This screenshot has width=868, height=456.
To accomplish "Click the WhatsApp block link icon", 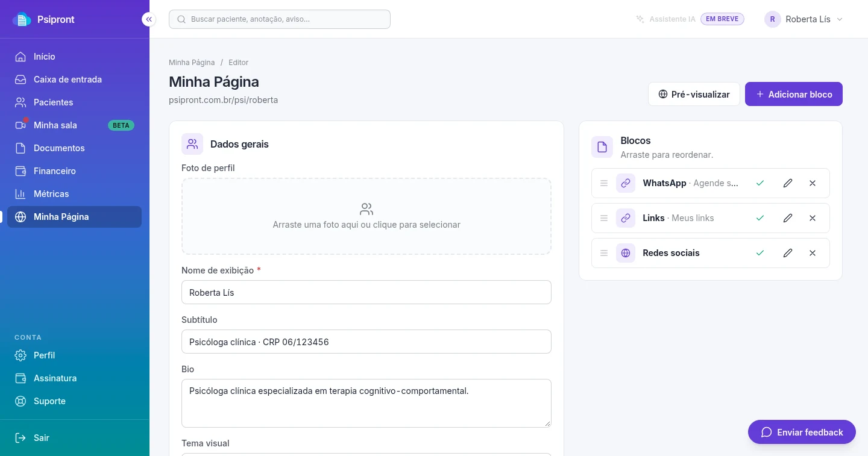I will [626, 183].
